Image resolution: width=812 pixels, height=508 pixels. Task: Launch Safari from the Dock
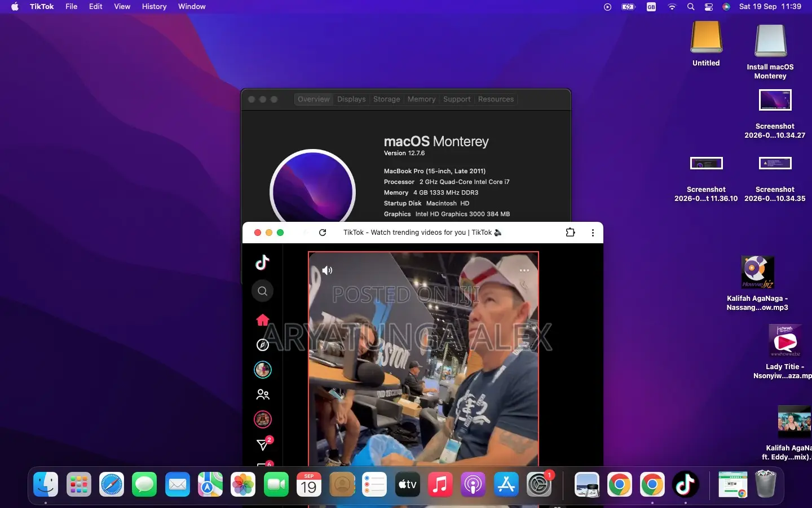point(112,484)
